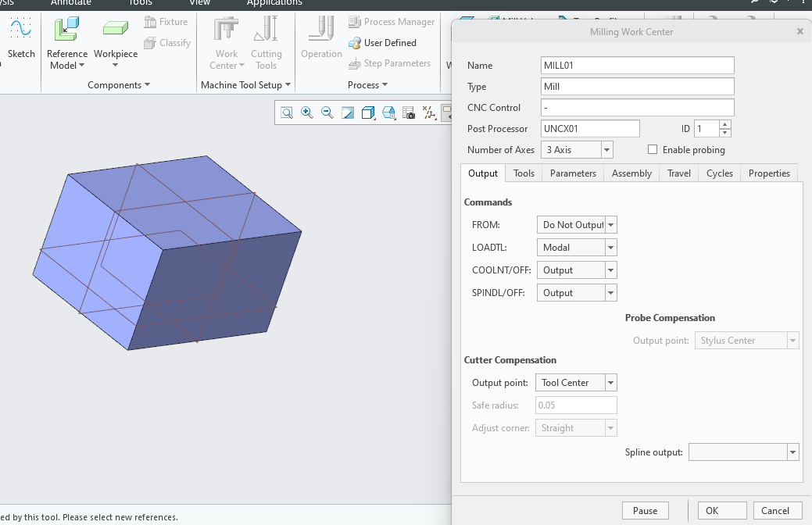Image resolution: width=812 pixels, height=525 pixels.
Task: Click the Zoom Out icon
Action: tap(327, 112)
